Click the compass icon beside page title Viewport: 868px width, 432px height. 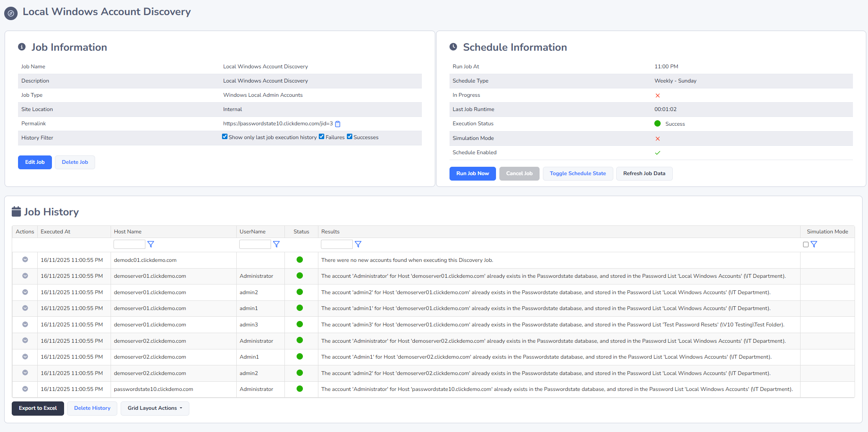coord(11,13)
